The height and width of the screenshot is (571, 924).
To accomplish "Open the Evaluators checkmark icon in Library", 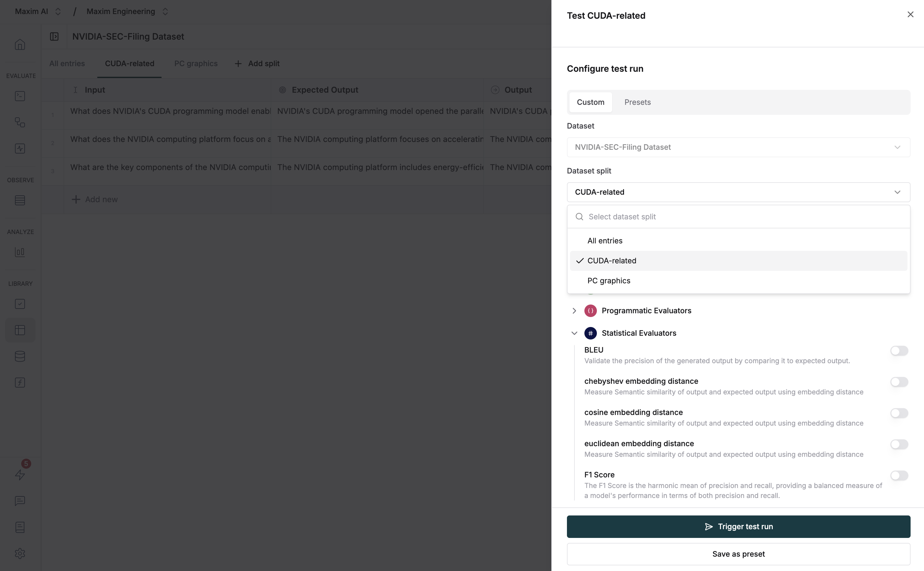I will (20, 304).
